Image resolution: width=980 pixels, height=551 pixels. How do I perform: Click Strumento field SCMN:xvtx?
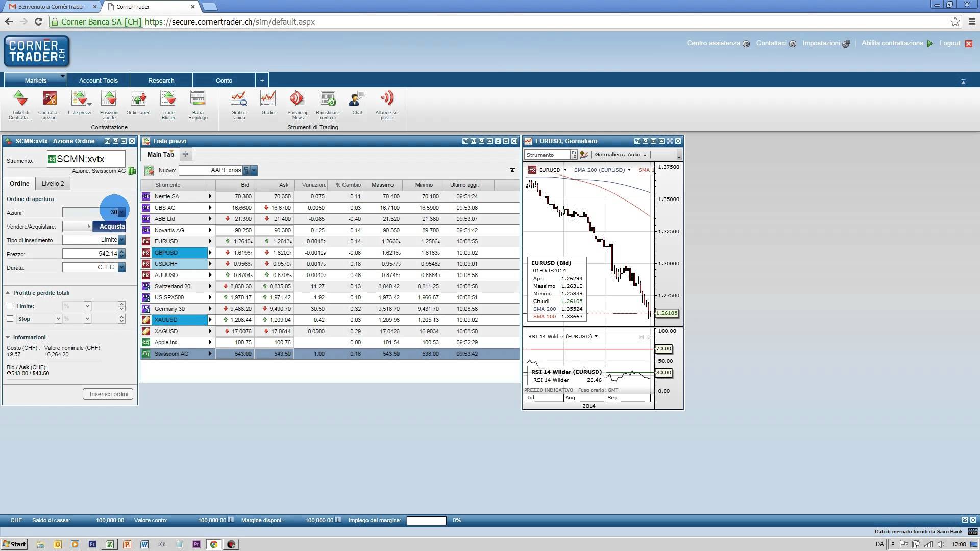86,159
